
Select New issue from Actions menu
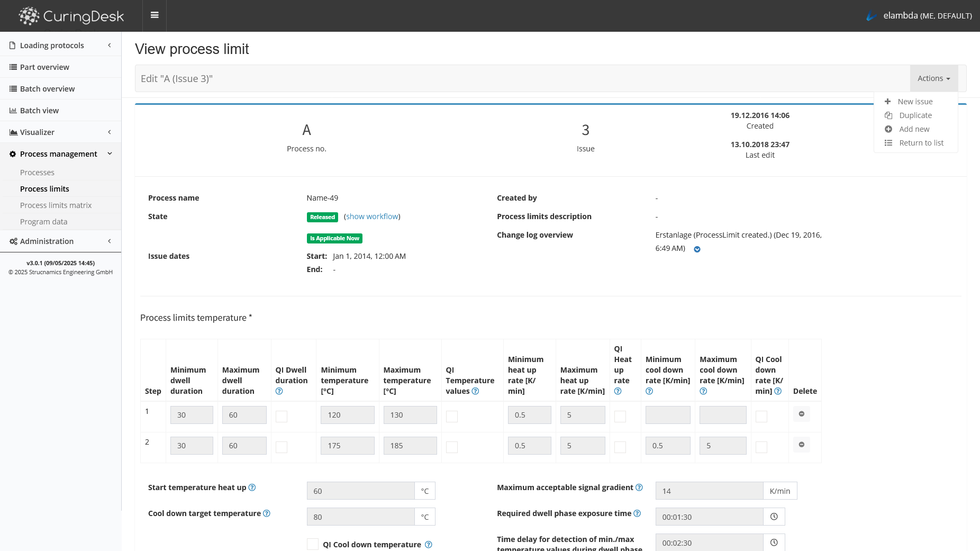tap(915, 102)
